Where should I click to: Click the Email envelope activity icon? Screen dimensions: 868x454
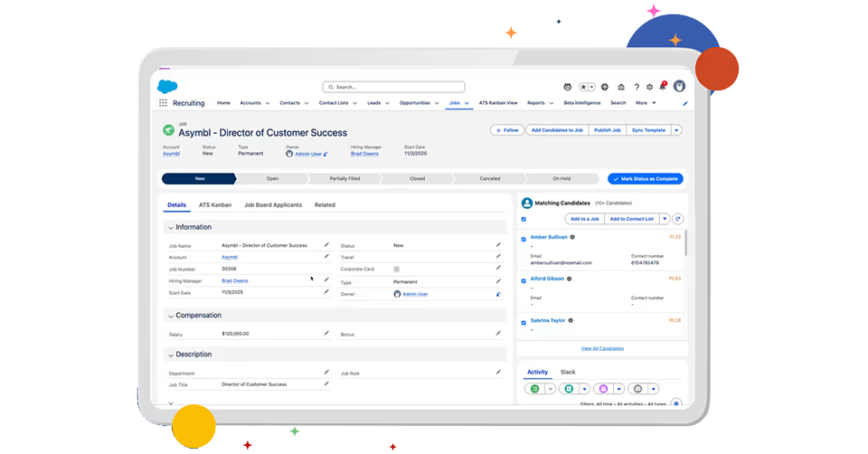point(637,389)
